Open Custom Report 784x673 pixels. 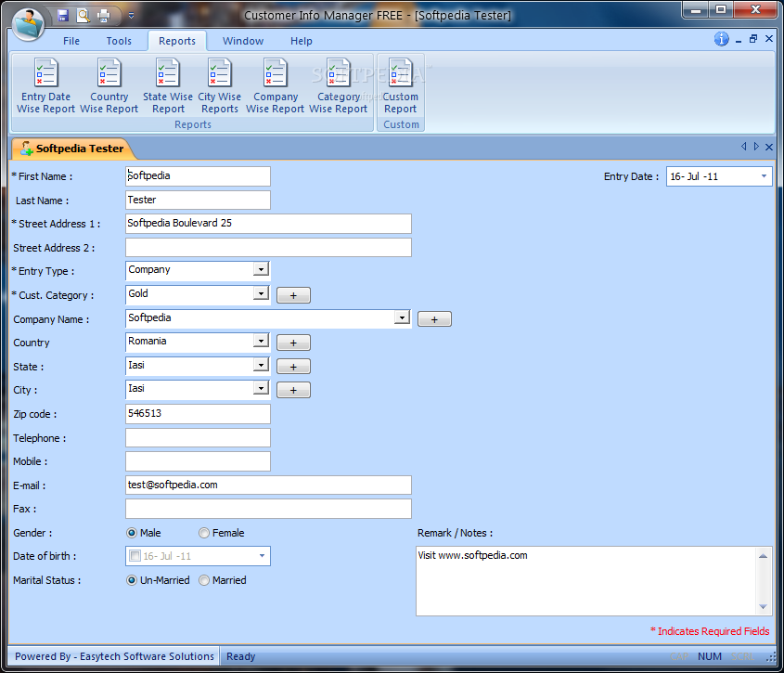click(x=401, y=86)
